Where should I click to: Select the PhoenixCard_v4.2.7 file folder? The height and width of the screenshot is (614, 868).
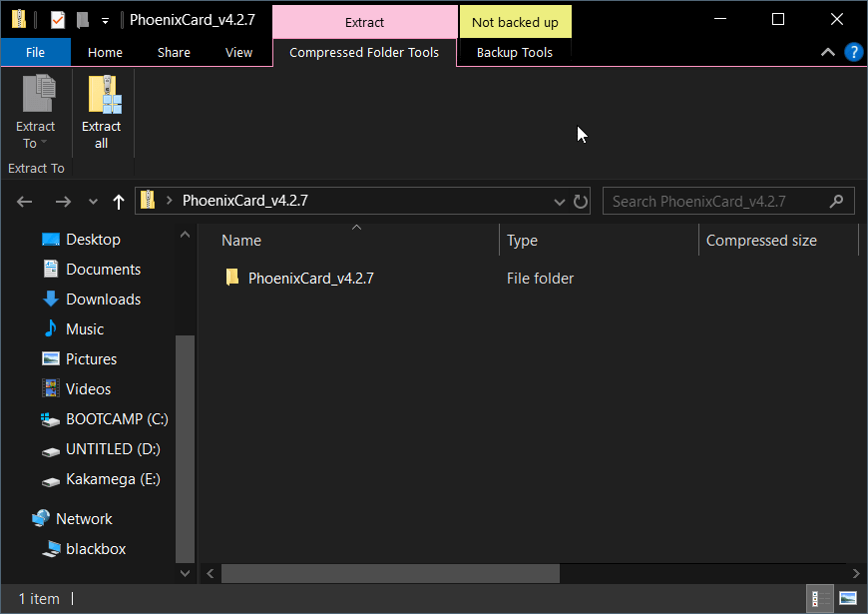click(x=311, y=279)
